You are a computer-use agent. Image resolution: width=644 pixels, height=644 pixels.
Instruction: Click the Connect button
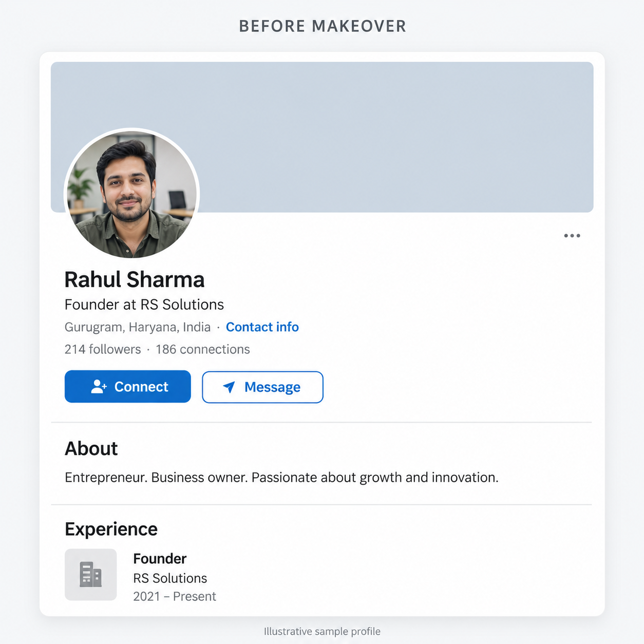(x=128, y=387)
